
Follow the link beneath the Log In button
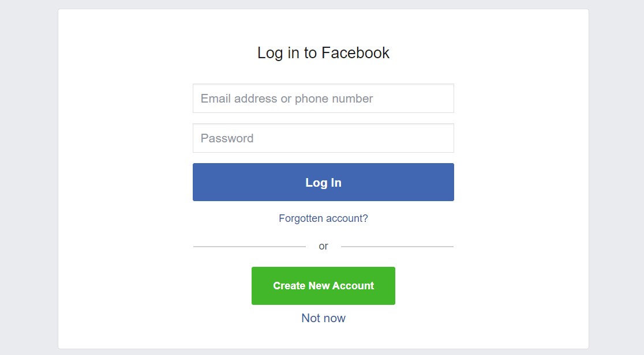(x=323, y=218)
